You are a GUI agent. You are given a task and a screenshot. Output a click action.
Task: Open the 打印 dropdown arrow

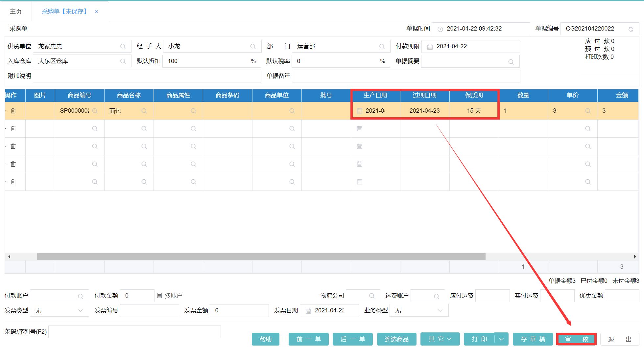point(501,339)
